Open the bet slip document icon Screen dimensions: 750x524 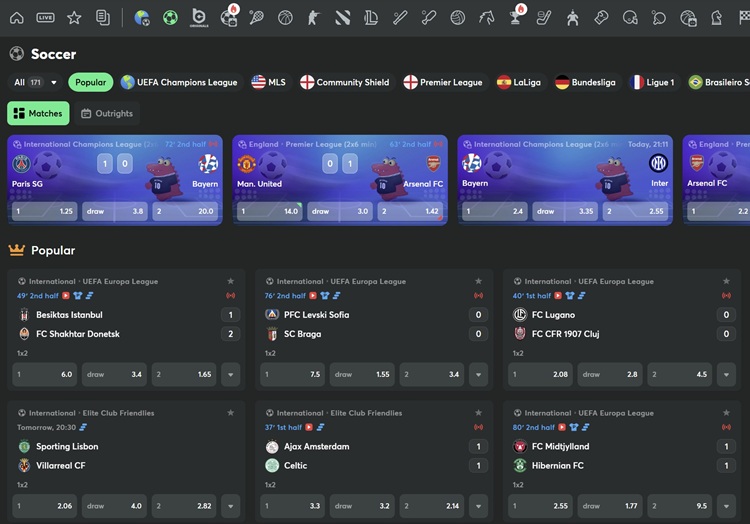tap(102, 17)
